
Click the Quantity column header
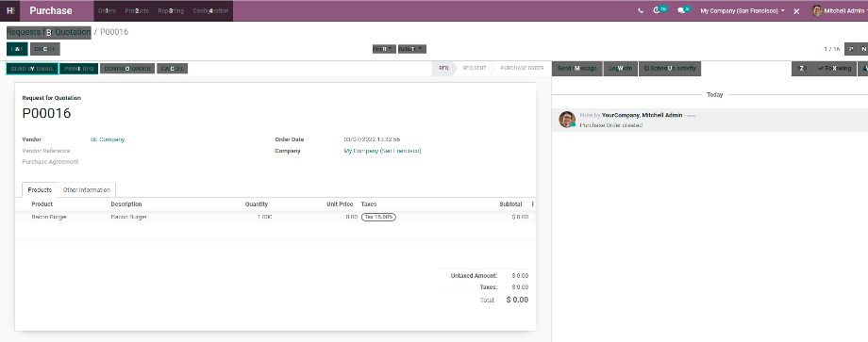click(x=257, y=204)
